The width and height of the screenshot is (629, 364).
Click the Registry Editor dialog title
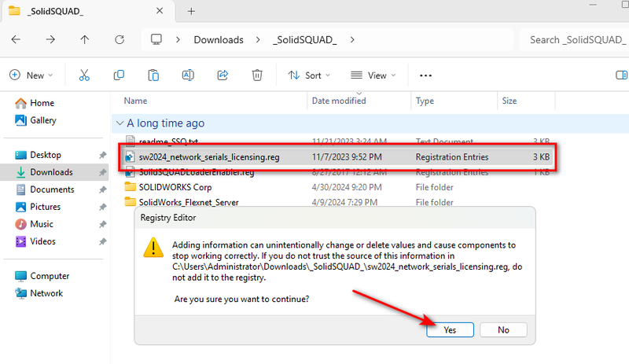tap(168, 218)
